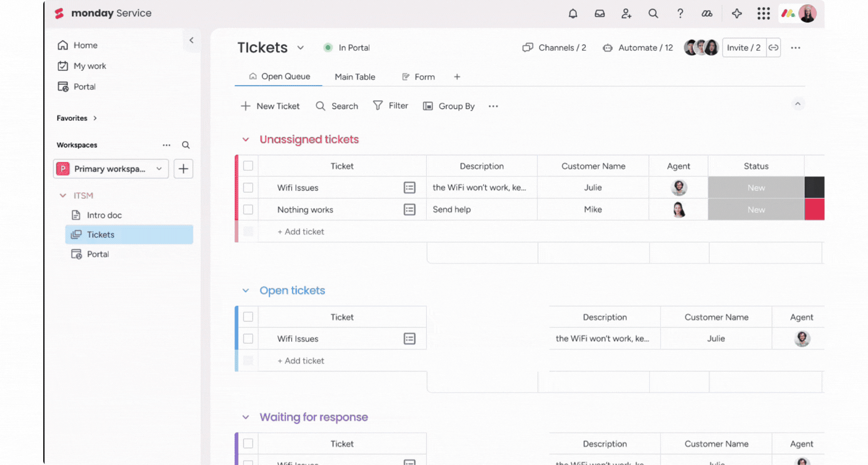Click the monday Service logo
This screenshot has height=465, width=868.
103,13
